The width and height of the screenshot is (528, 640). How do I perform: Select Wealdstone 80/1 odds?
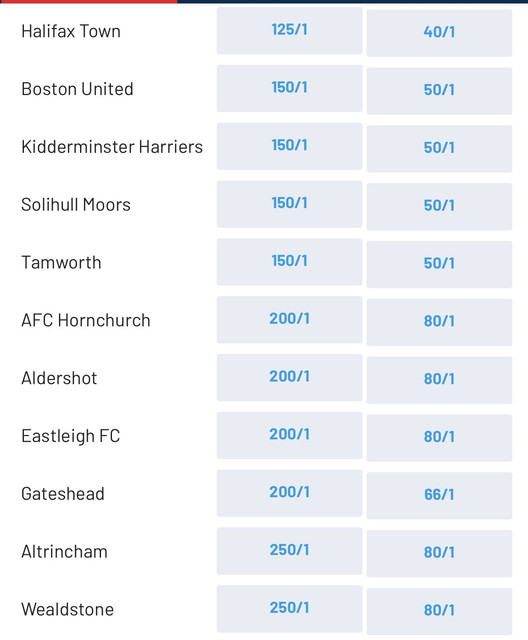[x=439, y=611]
